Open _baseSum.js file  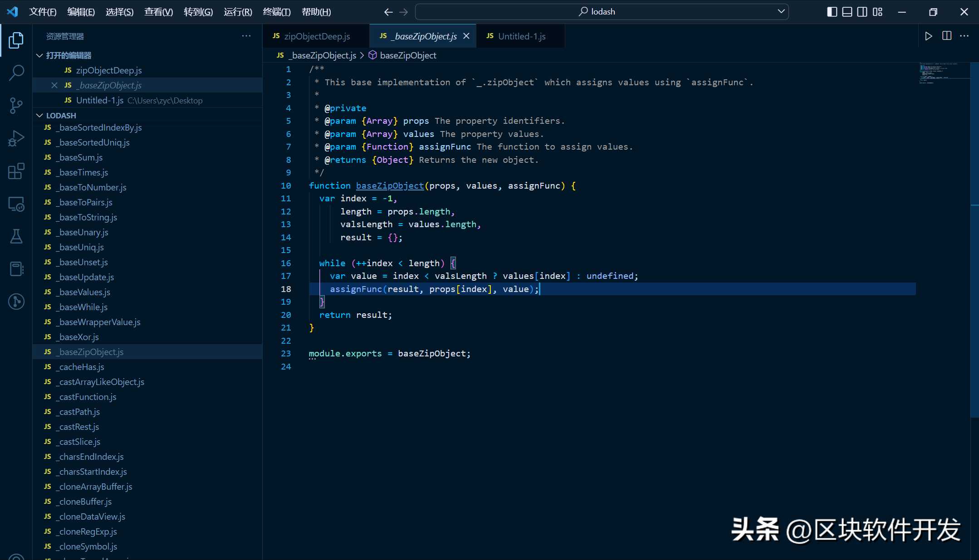(x=147, y=157)
